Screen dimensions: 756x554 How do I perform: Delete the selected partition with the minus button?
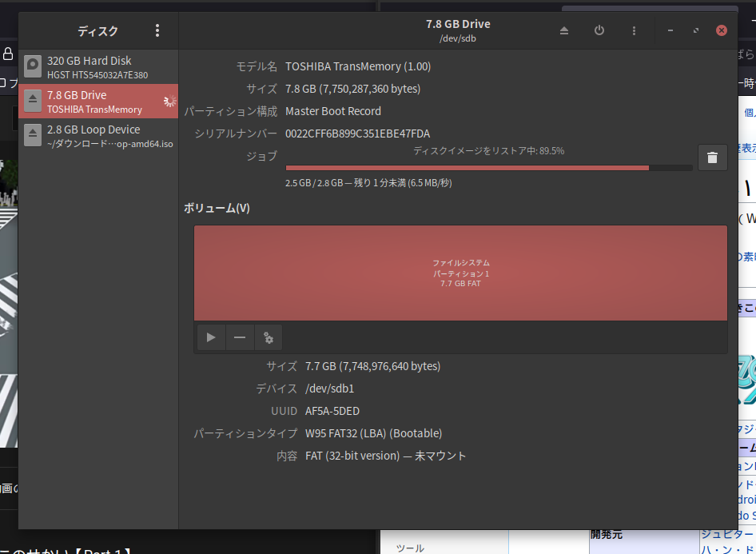[240, 338]
